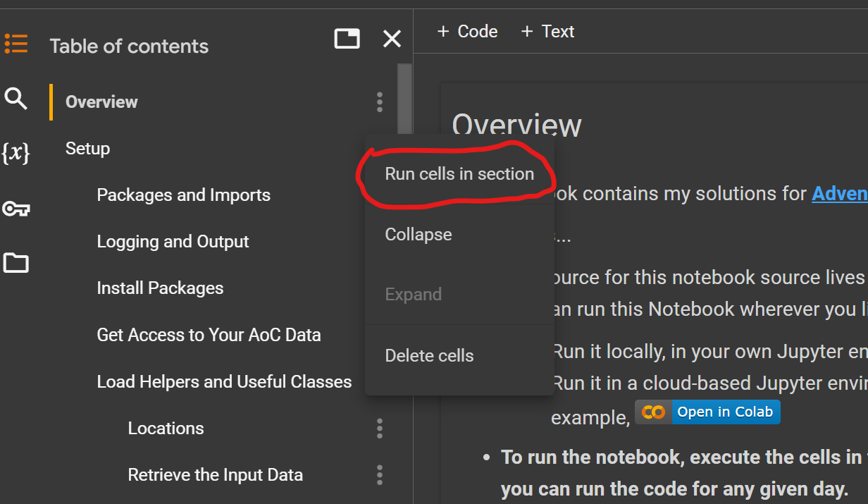Go to Packages and Imports section

point(183,195)
